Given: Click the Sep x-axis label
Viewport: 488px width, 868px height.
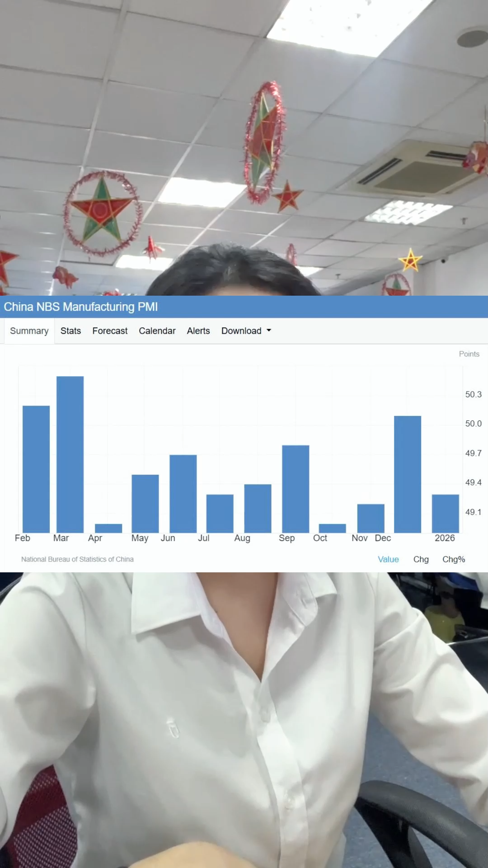Looking at the screenshot, I should (286, 538).
